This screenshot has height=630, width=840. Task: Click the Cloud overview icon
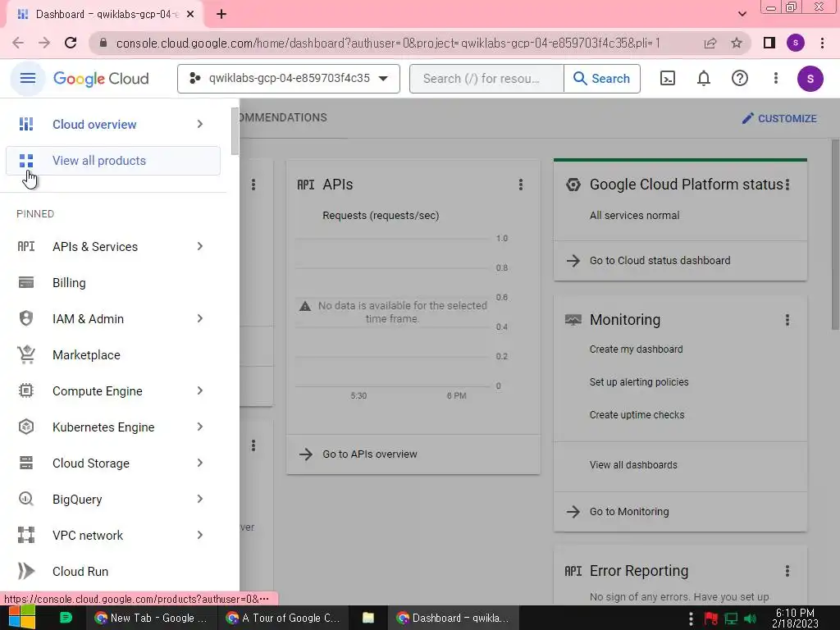25,125
